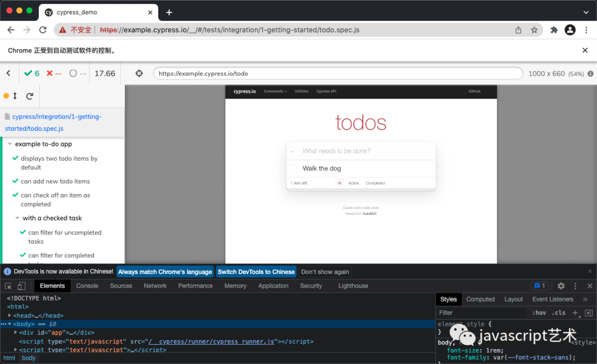Collapse the 'example to-do app' suite

click(10, 144)
